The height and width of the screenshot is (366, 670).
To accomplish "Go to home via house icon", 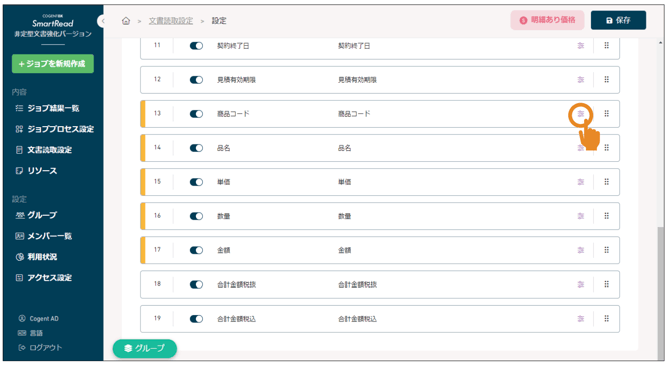I will click(126, 21).
